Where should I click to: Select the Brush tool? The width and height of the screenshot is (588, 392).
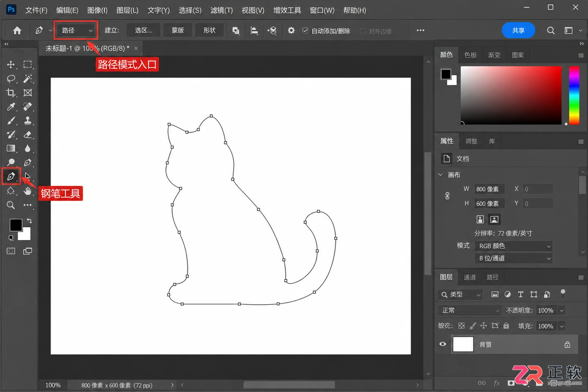pyautogui.click(x=11, y=120)
